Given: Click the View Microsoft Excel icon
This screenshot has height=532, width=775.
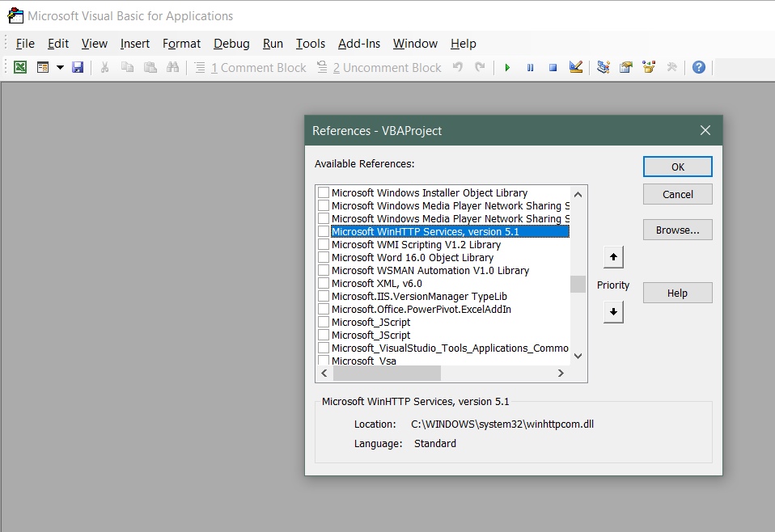Looking at the screenshot, I should coord(20,68).
